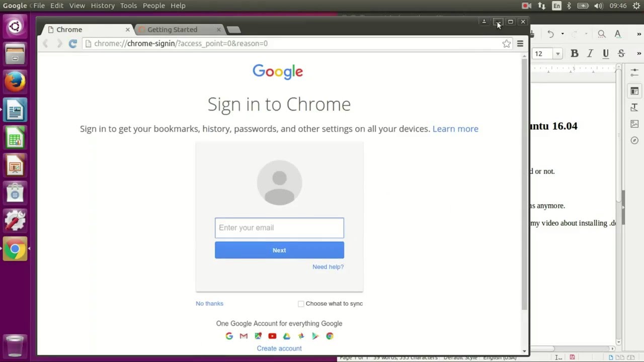Open Ubuntu Software from the launcher
644x362 pixels.
(x=15, y=193)
